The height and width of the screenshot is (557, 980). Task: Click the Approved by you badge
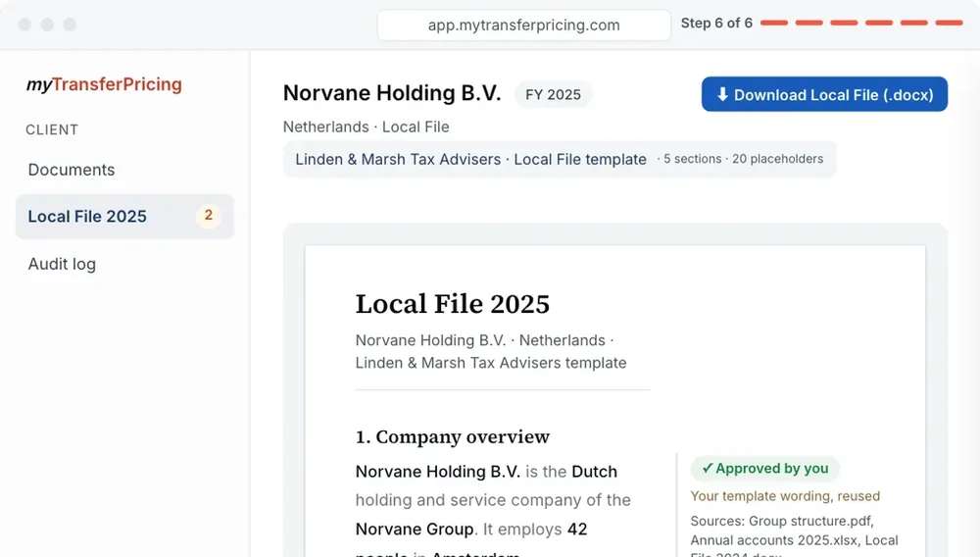tap(765, 468)
